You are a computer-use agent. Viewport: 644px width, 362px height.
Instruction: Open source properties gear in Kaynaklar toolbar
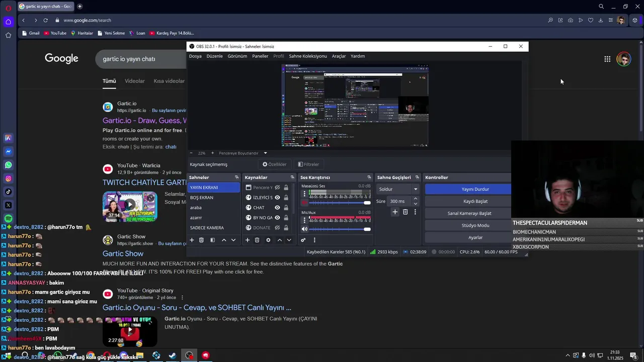[268, 240]
